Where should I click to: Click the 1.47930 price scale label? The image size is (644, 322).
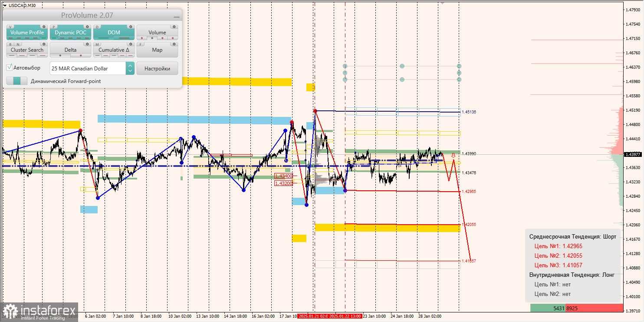pyautogui.click(x=633, y=10)
